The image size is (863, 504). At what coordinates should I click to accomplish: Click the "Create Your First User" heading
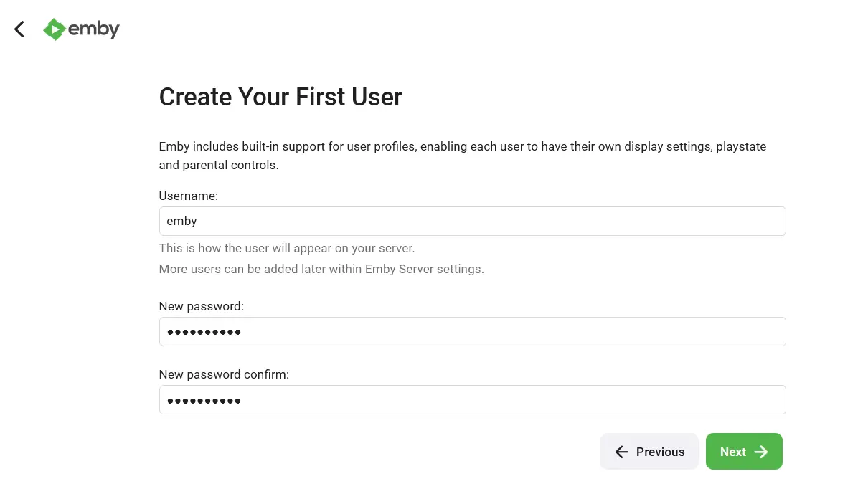click(x=280, y=97)
